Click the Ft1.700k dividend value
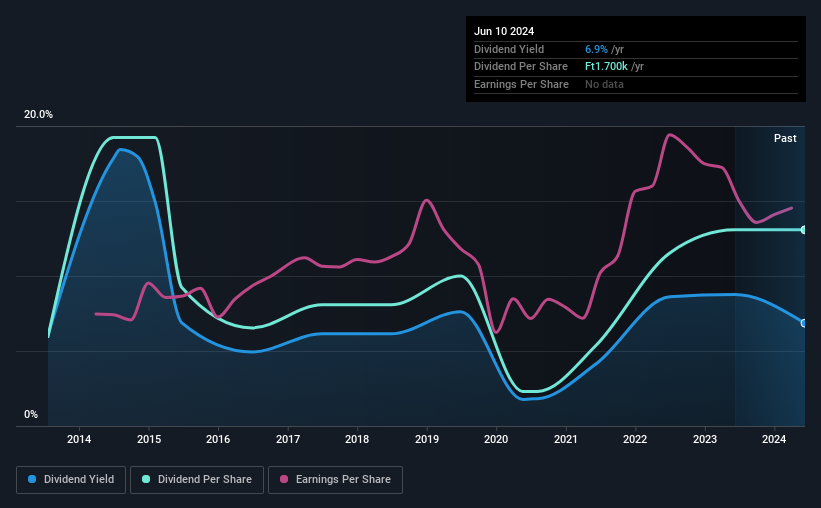821x508 pixels. pos(606,67)
